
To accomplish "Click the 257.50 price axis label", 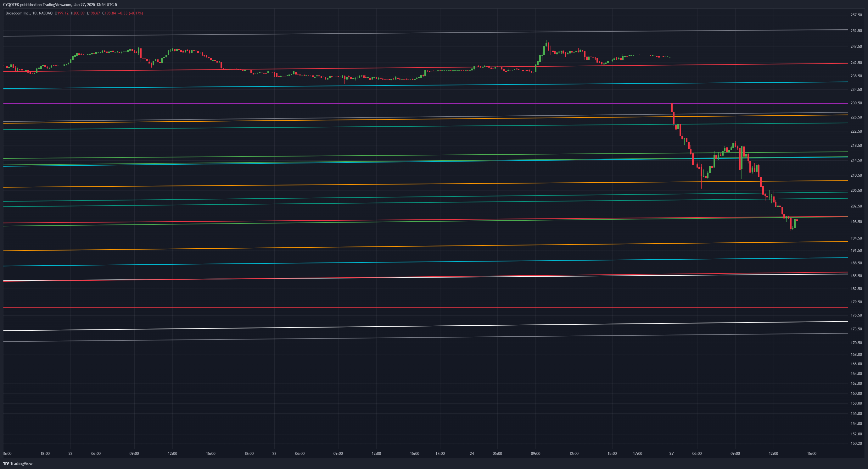I will point(856,15).
